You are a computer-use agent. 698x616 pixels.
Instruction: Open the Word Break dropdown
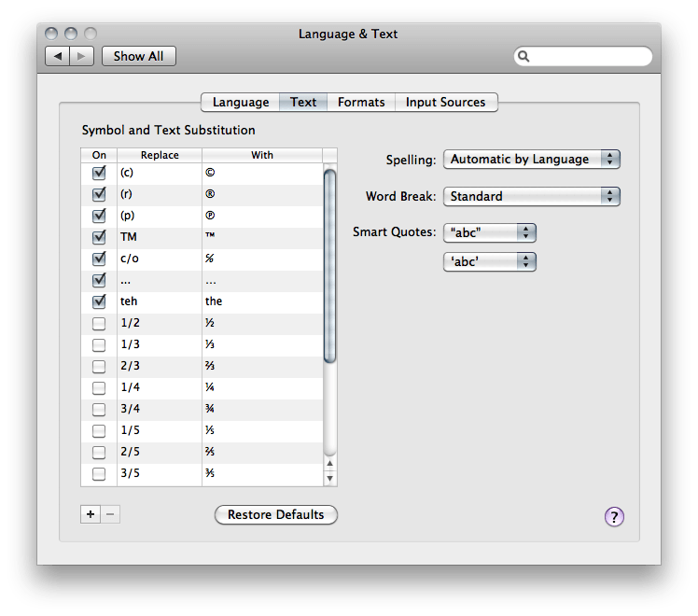531,196
